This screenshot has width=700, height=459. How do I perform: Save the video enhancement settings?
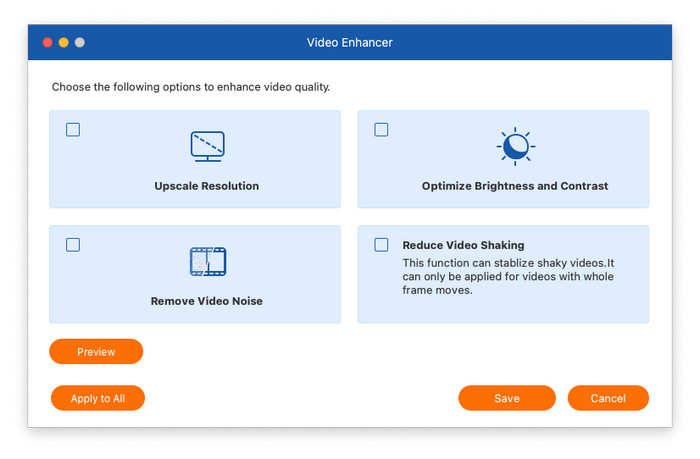pyautogui.click(x=506, y=398)
